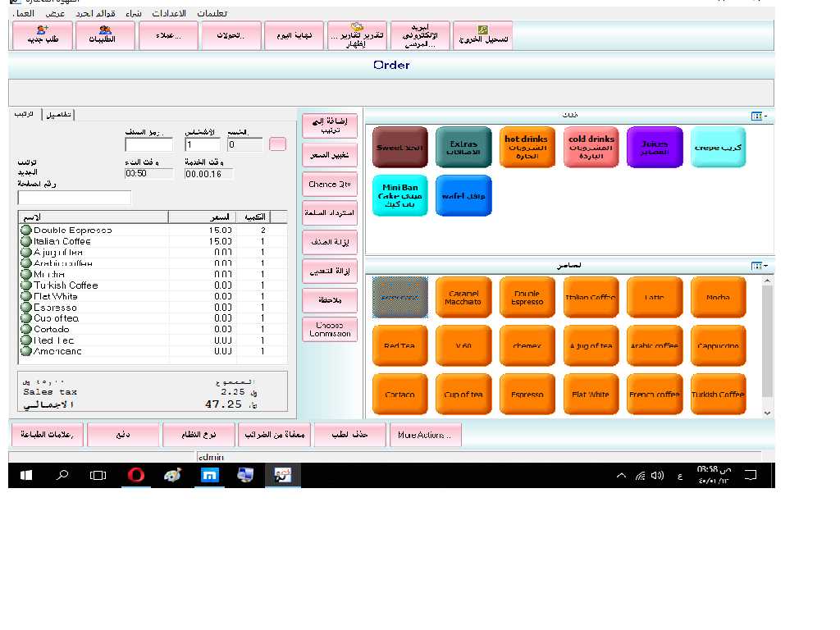Select the Juices category tile
This screenshot has height=630, width=840.
(655, 148)
